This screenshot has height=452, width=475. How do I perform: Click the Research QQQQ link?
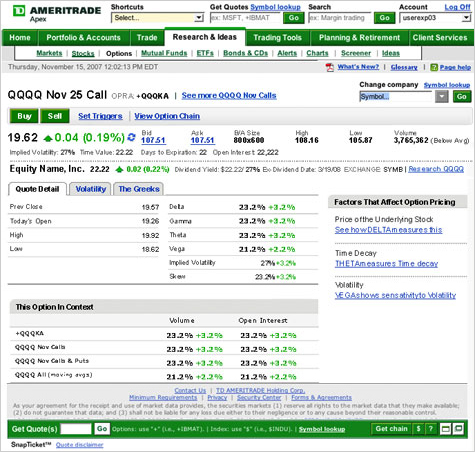pyautogui.click(x=436, y=169)
